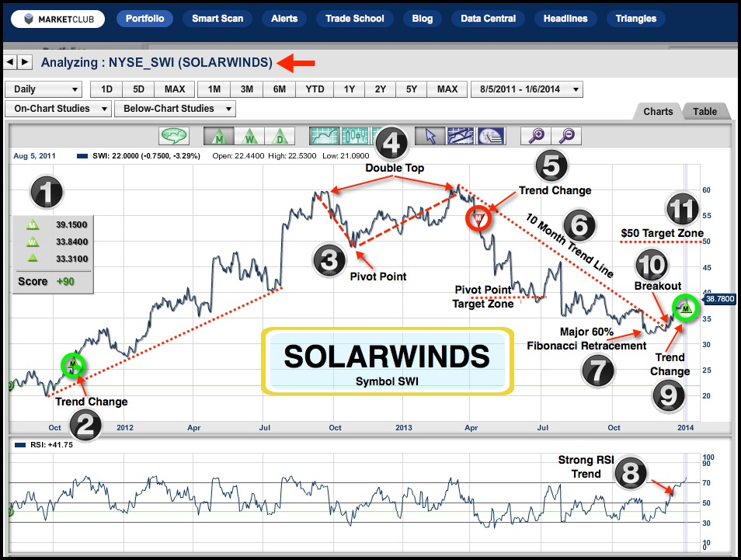741x560 pixels.
Task: Go to previous symbol with left arrow
Action: click(x=10, y=62)
